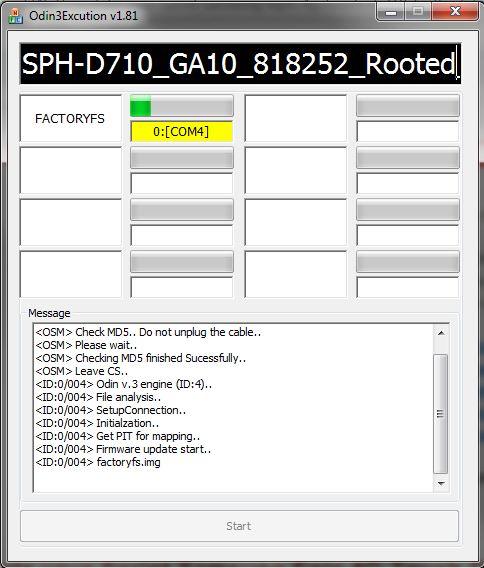Screen dimensions: 484x568
Task: Click the message log scrollbar thumb
Action: 441,414
